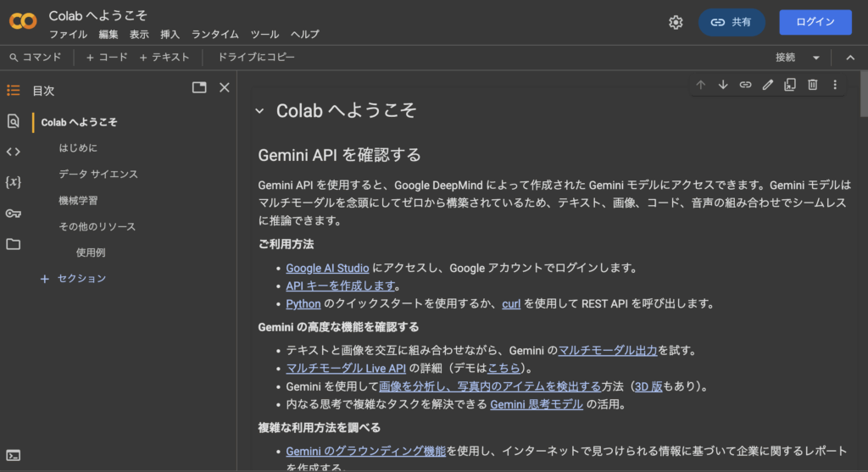Click the cell delete trash icon
The image size is (868, 472).
812,85
